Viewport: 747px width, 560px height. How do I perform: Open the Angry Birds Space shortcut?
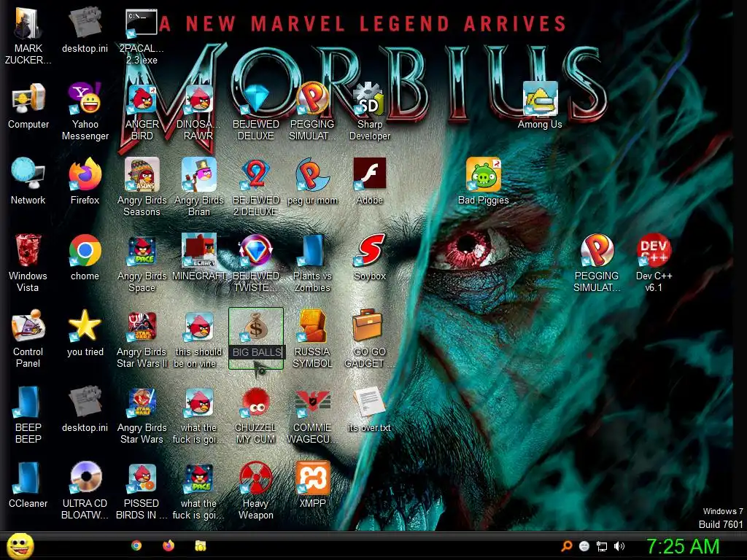[x=142, y=251]
